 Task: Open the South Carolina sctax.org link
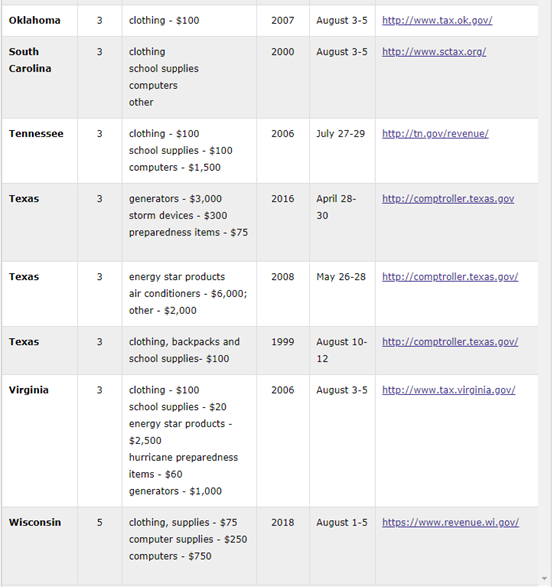coord(434,52)
